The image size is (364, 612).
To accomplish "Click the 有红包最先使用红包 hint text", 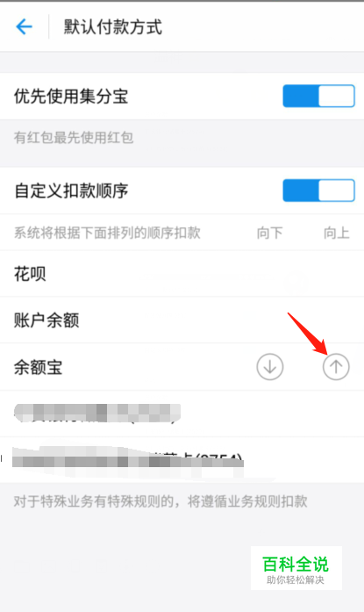I will [x=74, y=137].
